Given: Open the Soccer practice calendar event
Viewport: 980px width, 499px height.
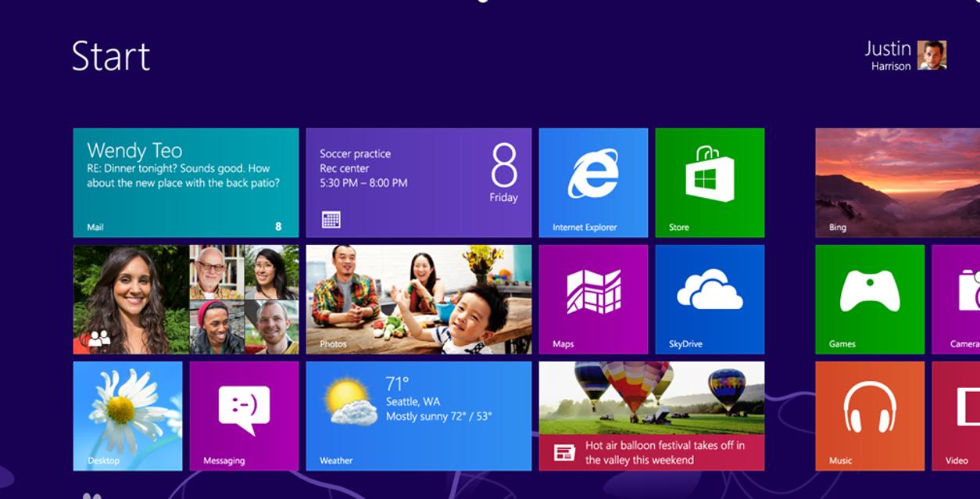Looking at the screenshot, I should (x=419, y=182).
